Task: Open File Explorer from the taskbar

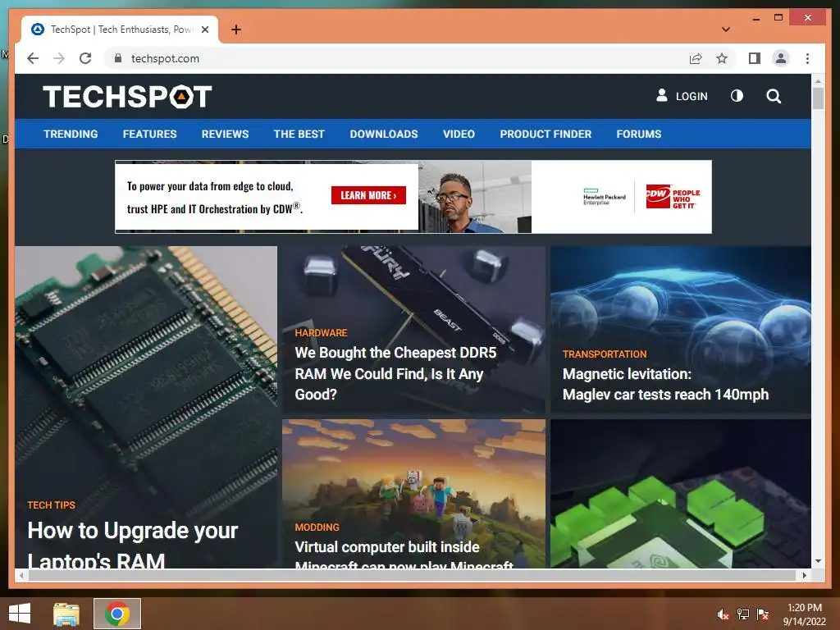Action: (x=66, y=614)
